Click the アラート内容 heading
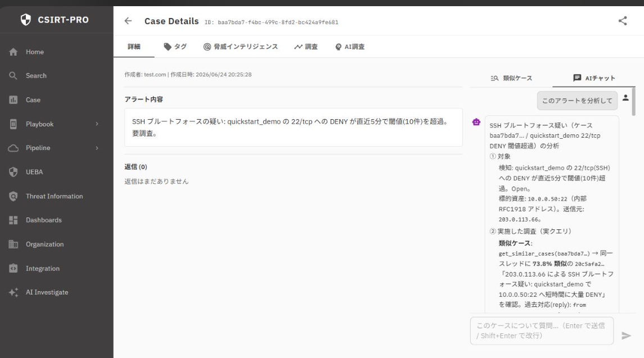 pyautogui.click(x=144, y=99)
